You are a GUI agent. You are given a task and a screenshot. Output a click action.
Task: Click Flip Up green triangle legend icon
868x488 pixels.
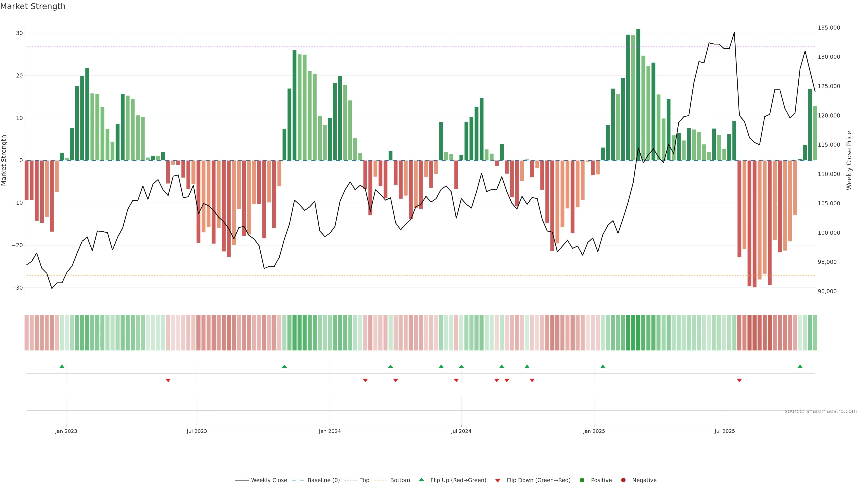[x=421, y=480]
